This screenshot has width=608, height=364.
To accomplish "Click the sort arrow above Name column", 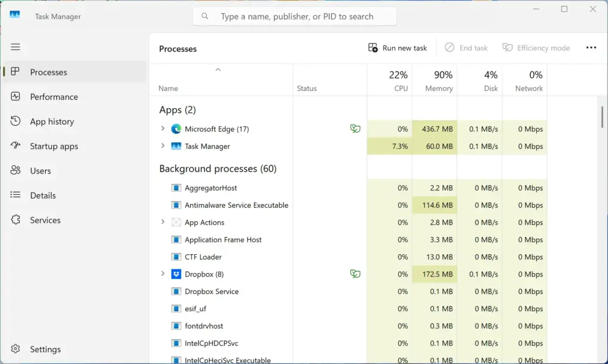I will coord(218,70).
